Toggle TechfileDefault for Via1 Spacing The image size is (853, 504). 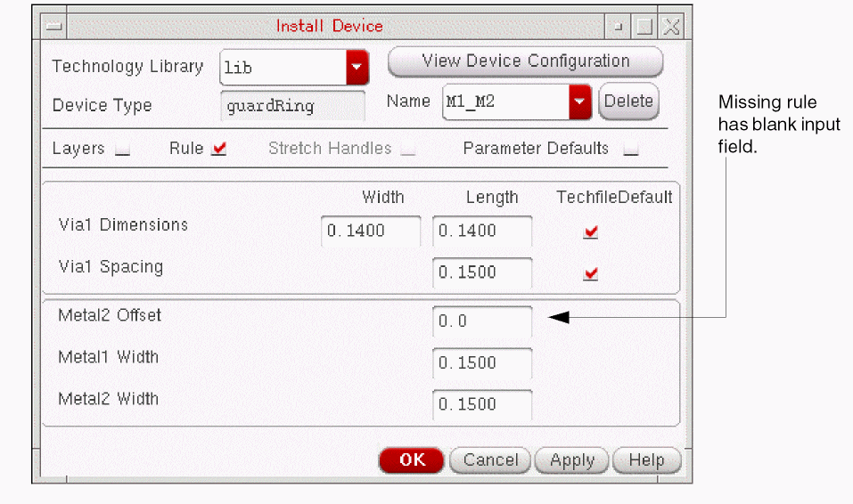pos(590,274)
